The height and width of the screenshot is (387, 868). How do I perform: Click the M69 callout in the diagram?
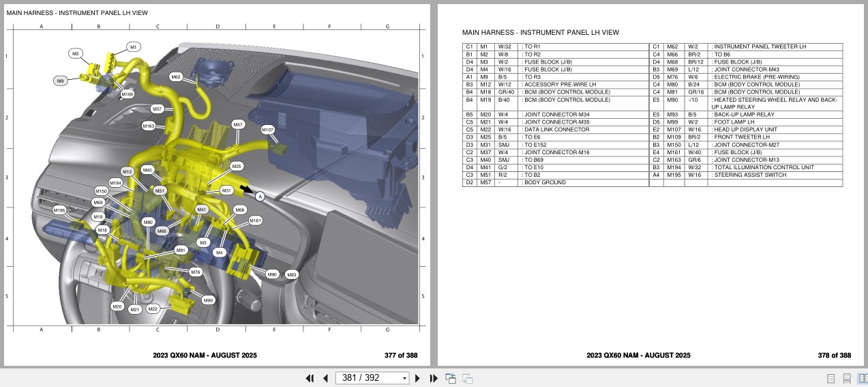[98, 203]
